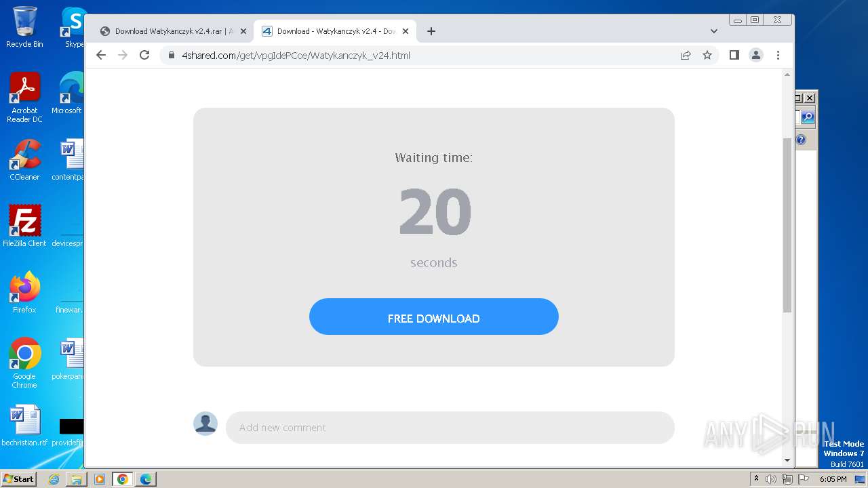Click the Add new comment field
The height and width of the screenshot is (488, 868).
[450, 428]
